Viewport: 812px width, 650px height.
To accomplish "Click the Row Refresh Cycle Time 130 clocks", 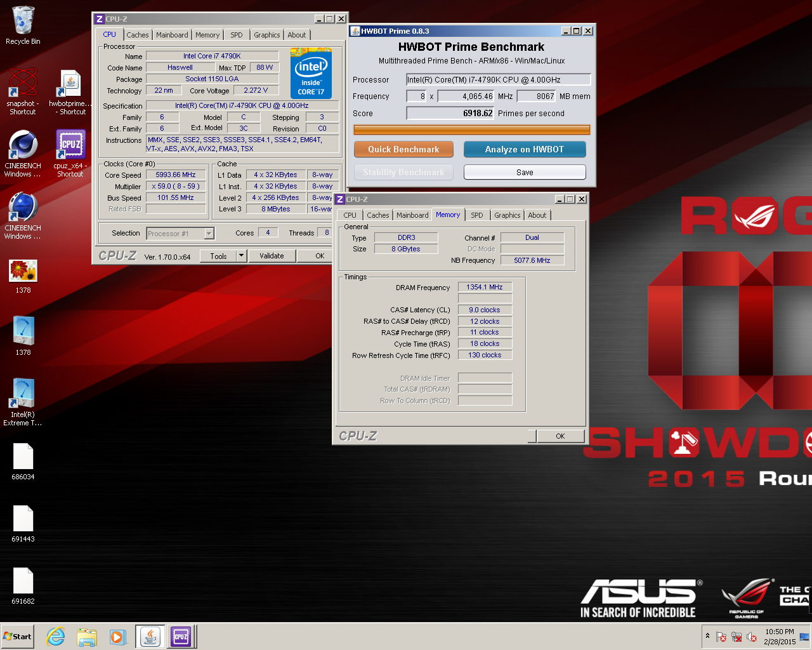I will tap(485, 355).
